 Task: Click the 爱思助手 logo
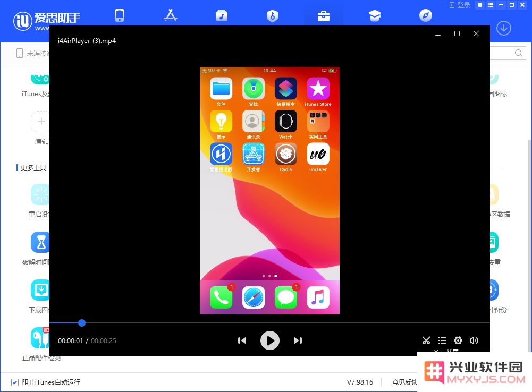click(x=47, y=20)
